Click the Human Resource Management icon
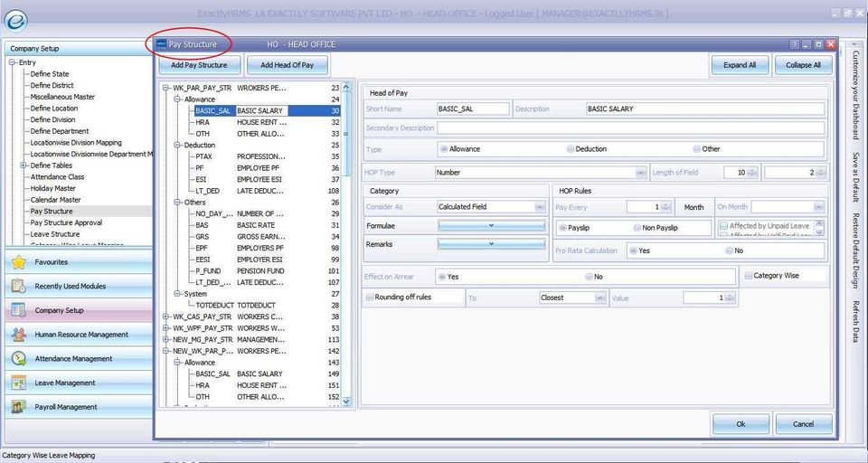The image size is (868, 463). [x=18, y=335]
